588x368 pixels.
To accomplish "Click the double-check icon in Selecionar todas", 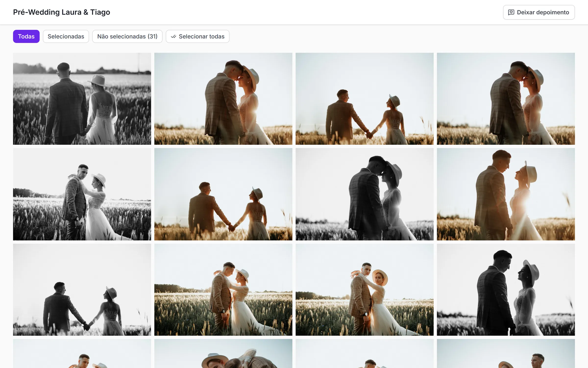I will pyautogui.click(x=173, y=37).
